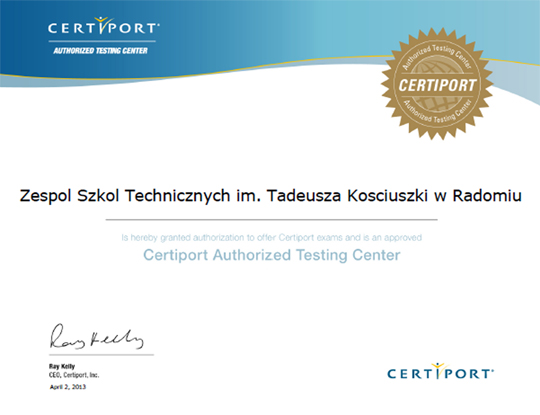This screenshot has height=415, width=540.
Task: Click 'Authorized Testing Center' text under top logo
Action: tap(101, 51)
